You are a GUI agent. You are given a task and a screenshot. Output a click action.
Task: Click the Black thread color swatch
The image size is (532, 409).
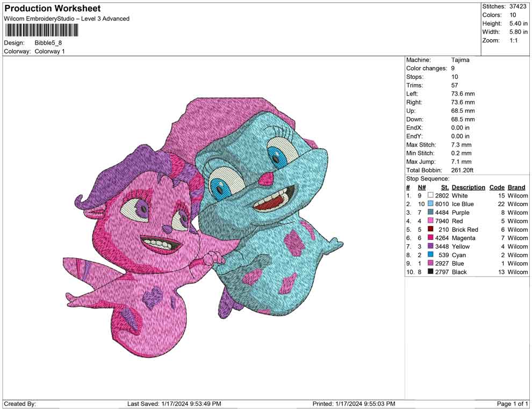click(430, 272)
